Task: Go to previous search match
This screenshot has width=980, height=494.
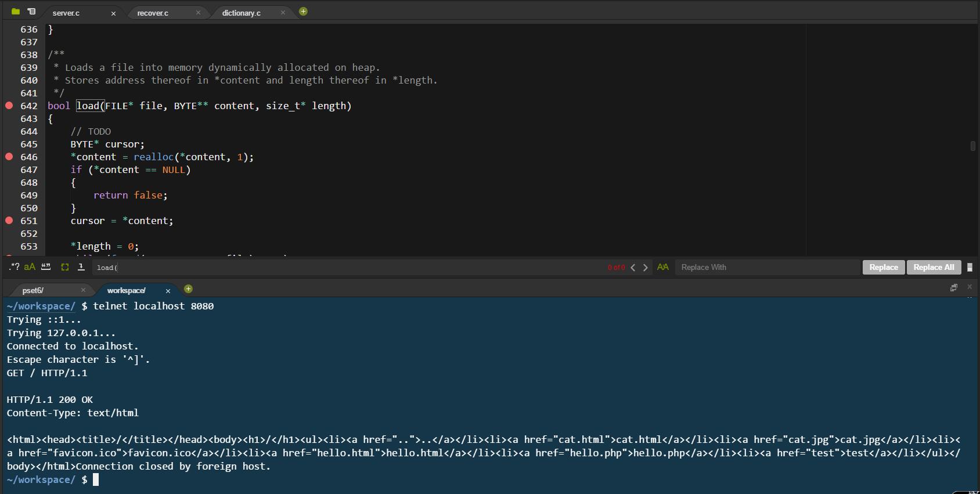Action: pos(633,268)
